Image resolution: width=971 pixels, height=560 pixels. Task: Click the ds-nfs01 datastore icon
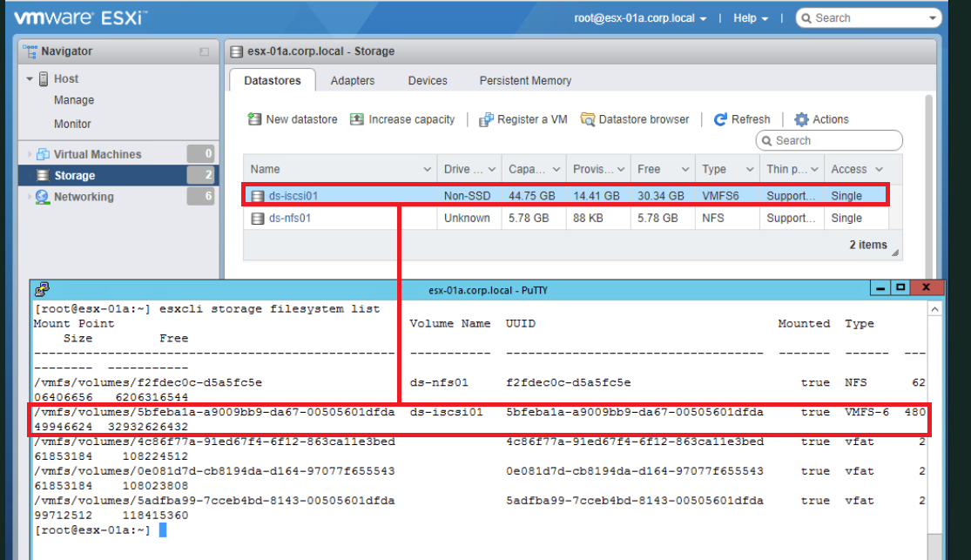click(x=258, y=218)
